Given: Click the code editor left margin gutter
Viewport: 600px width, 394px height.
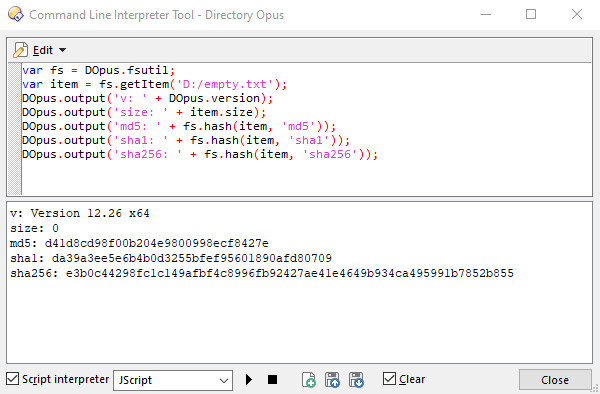Looking at the screenshot, I should pos(15,129).
